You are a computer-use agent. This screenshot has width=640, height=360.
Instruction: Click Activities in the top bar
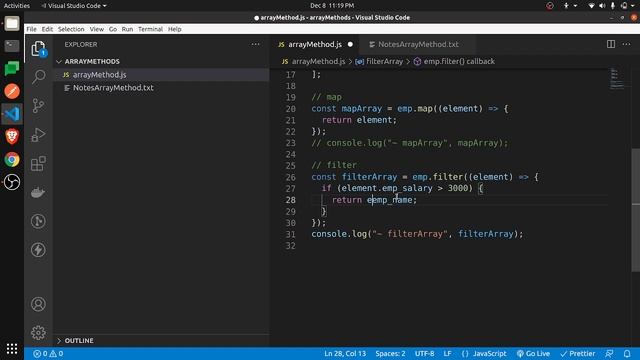[17, 6]
